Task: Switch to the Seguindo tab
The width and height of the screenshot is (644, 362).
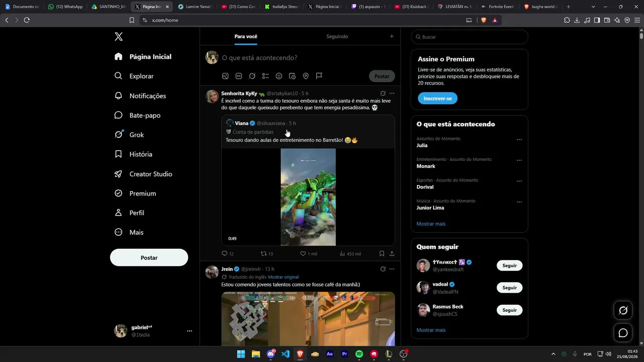Action: [337, 36]
